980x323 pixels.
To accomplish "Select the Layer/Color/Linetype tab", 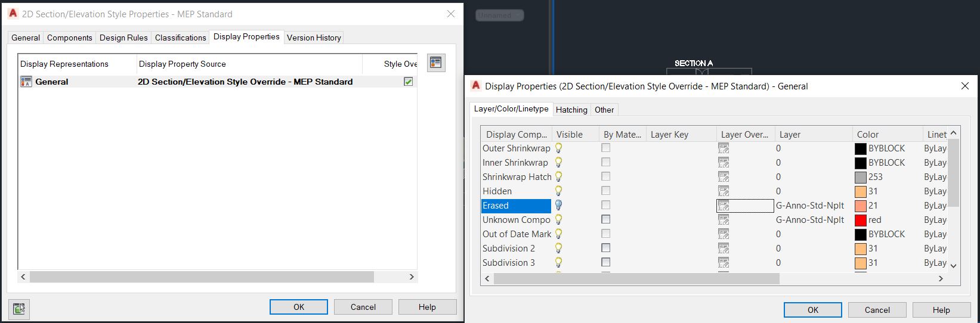I will click(x=511, y=108).
